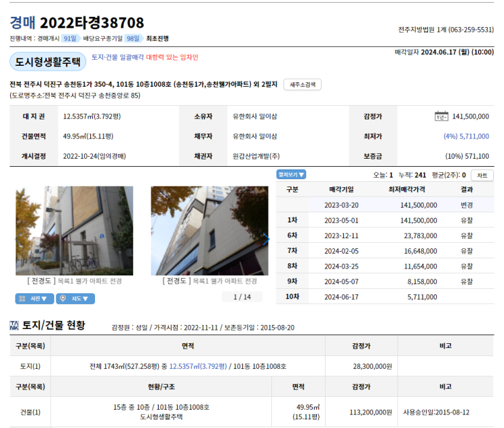The image size is (504, 428).
Task: Click appraised value 141,500,000 in summary
Action: [471, 116]
